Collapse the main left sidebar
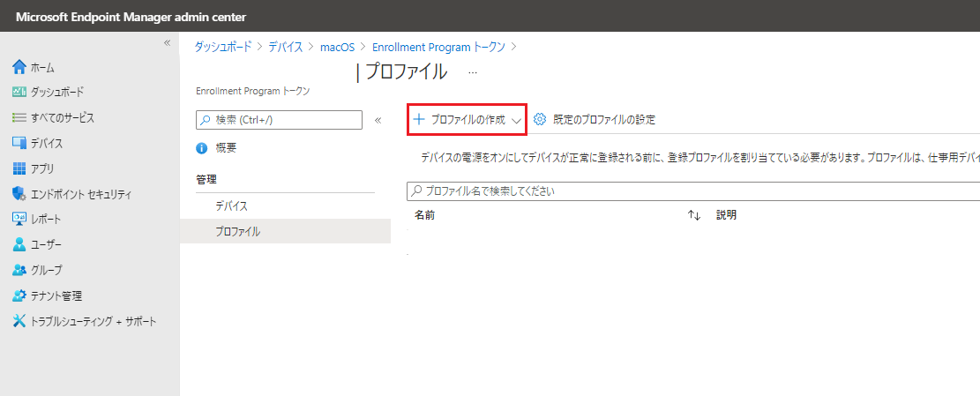This screenshot has width=980, height=396. click(x=167, y=43)
